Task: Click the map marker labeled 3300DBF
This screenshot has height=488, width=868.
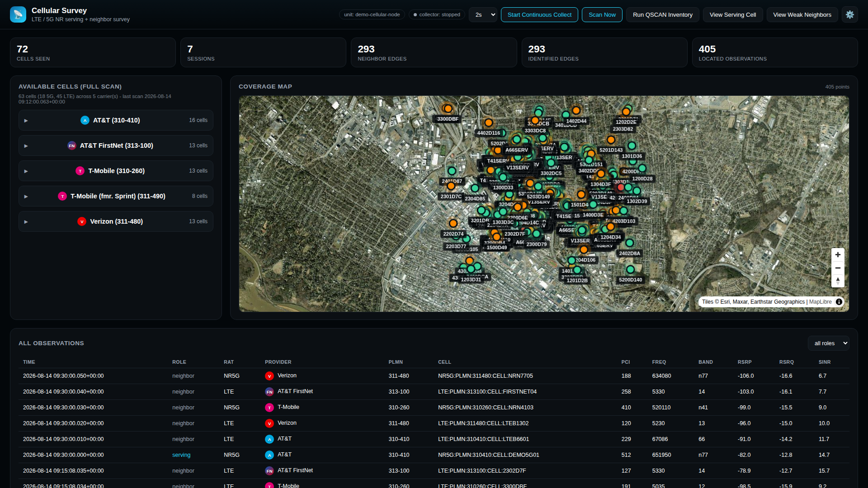Action: [x=448, y=108]
